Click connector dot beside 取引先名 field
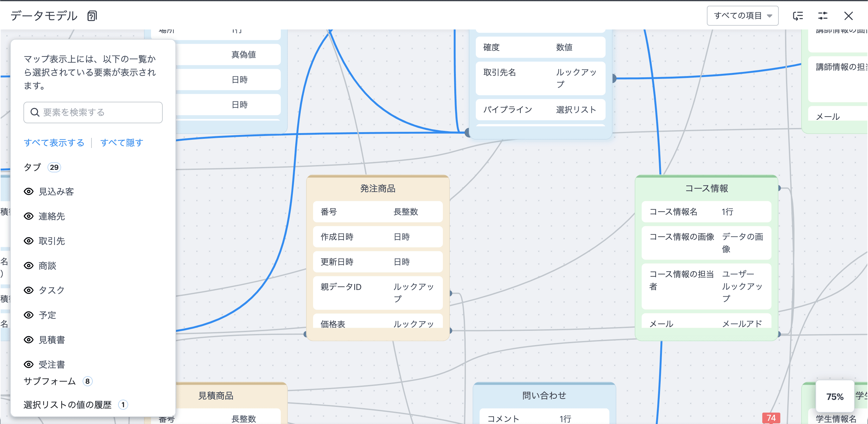 coord(613,78)
